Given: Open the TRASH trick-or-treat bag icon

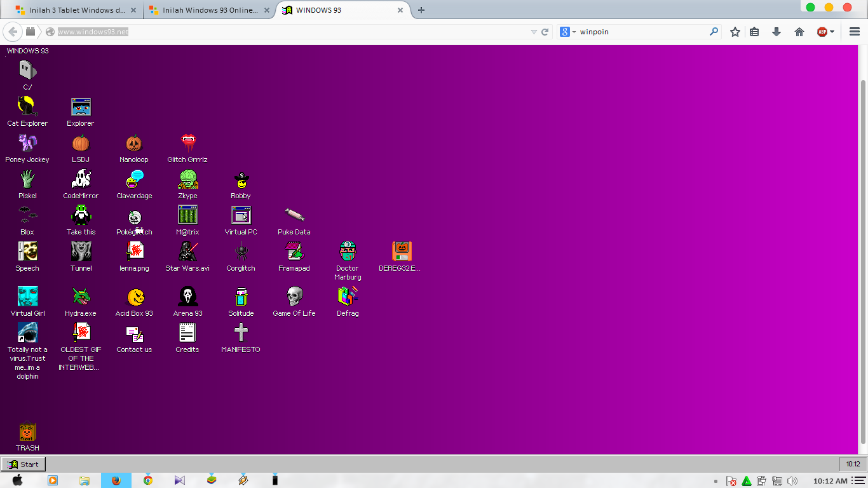Looking at the screenshot, I should click(27, 431).
